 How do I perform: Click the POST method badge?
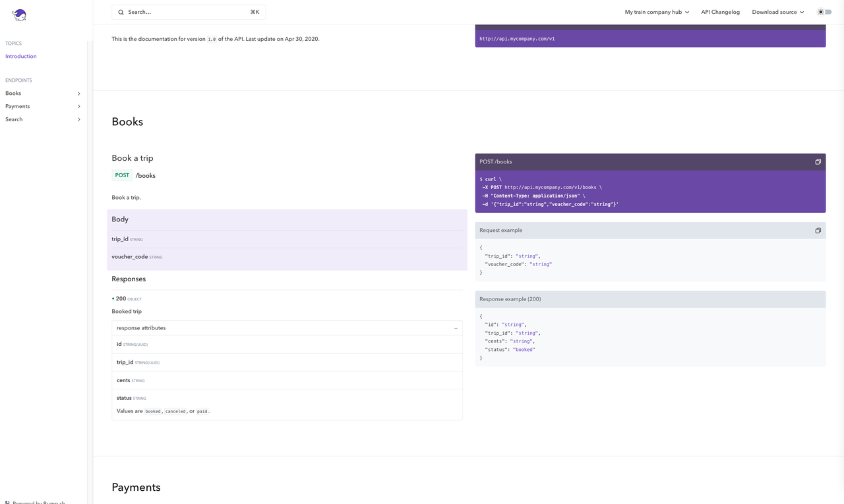pos(122,175)
